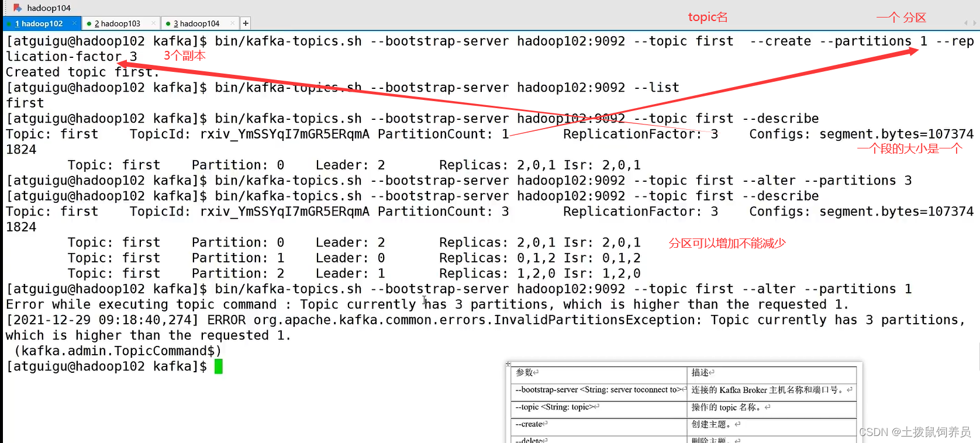Close the hadoop102 tab

pyautogui.click(x=74, y=23)
